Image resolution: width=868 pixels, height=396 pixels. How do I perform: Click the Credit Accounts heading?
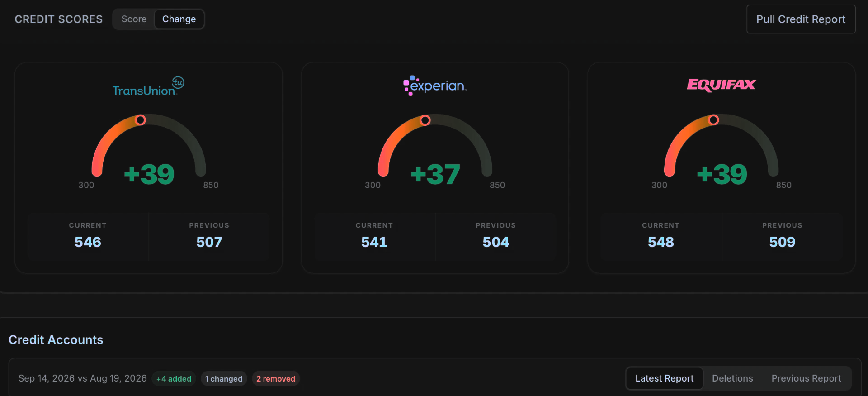[56, 340]
